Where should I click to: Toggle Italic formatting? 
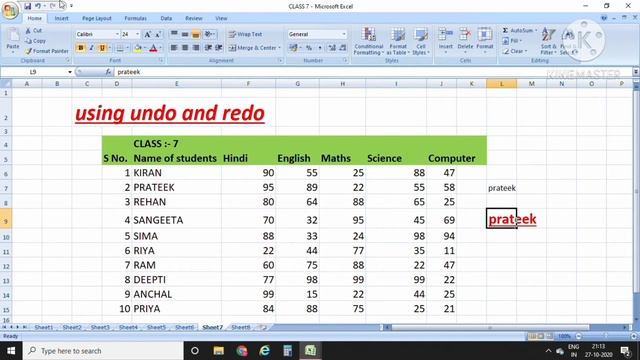tap(91, 48)
